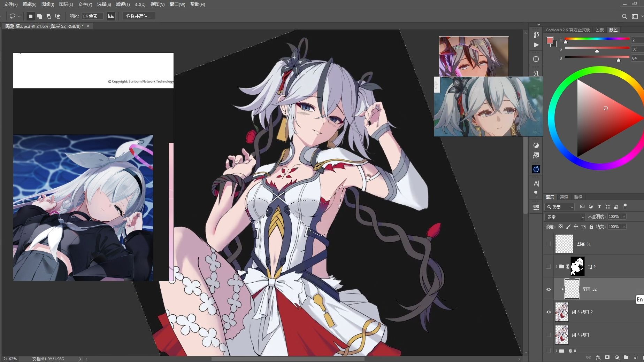Adjust the saturation S slider

point(597,48)
